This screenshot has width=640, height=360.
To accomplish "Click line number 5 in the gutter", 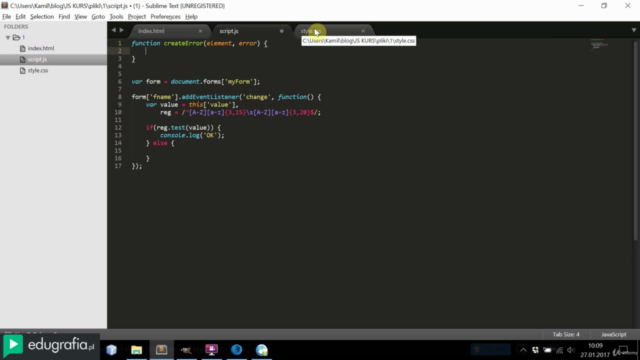I will click(x=120, y=74).
